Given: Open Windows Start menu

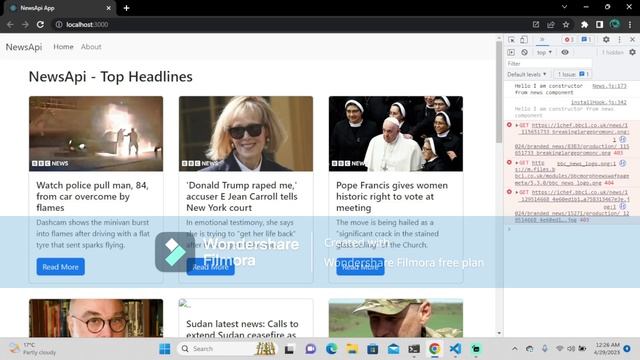Looking at the screenshot, I should coord(165,349).
